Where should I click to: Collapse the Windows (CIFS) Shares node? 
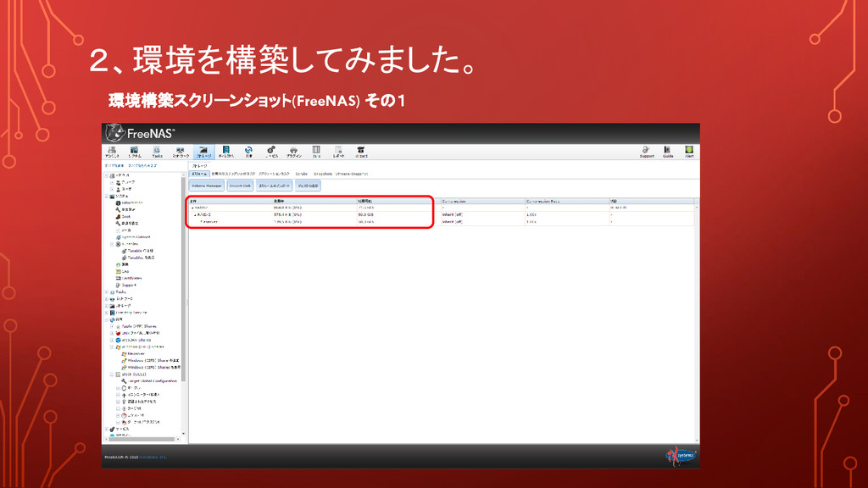click(x=113, y=347)
